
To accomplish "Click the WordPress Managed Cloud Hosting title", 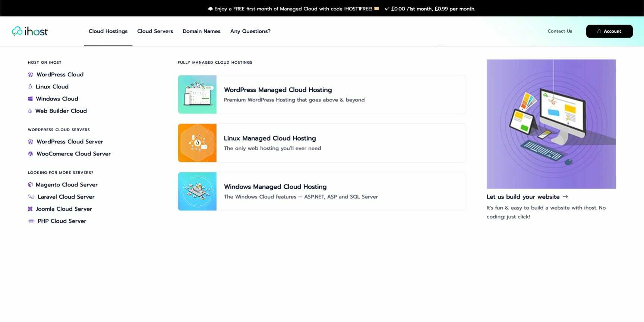I will pos(278,90).
